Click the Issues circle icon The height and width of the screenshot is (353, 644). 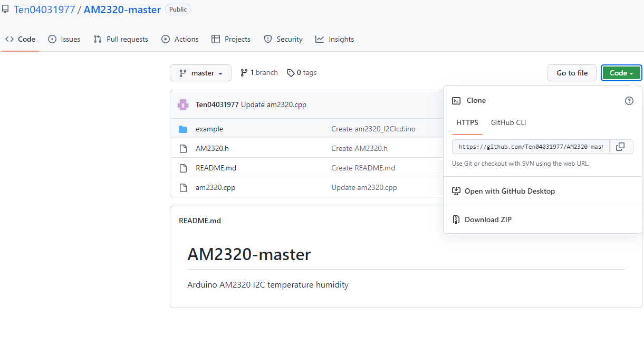[x=52, y=39]
